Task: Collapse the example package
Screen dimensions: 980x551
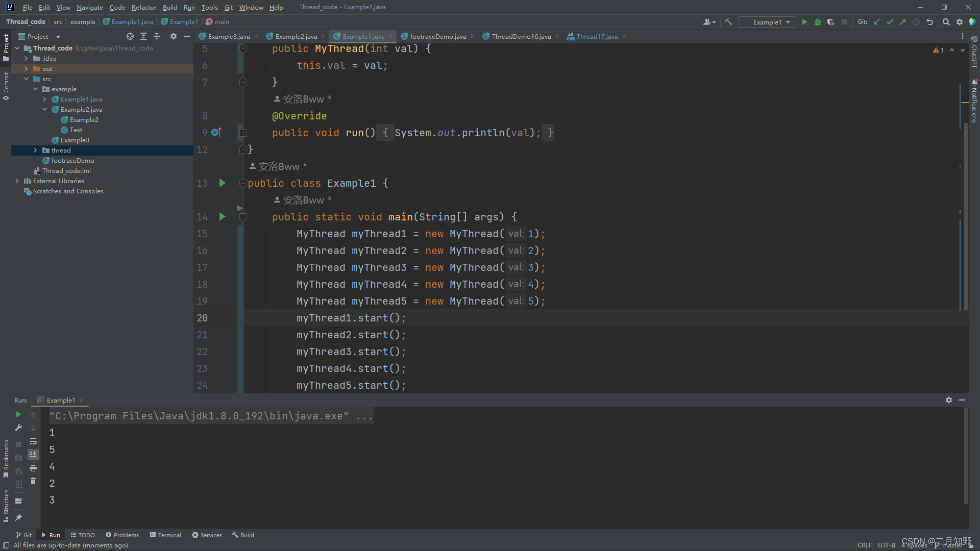Action: click(x=35, y=89)
